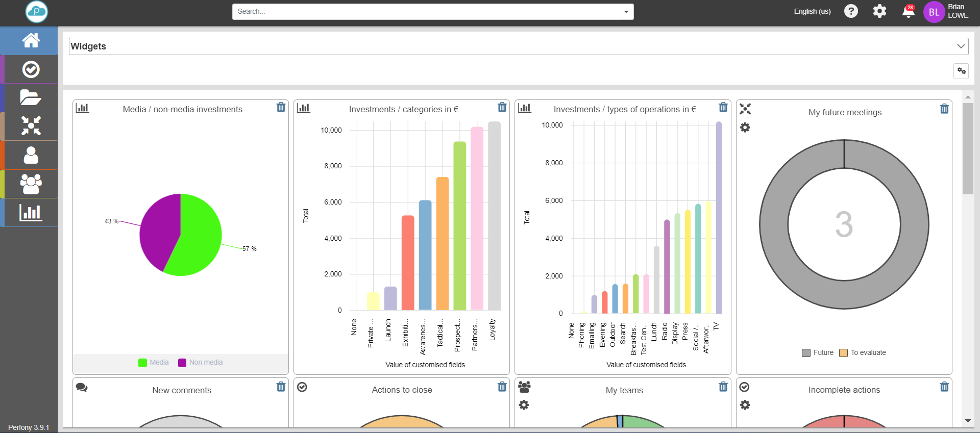This screenshot has height=433, width=980.
Task: Go to the Home sidebar tab
Action: tap(31, 40)
